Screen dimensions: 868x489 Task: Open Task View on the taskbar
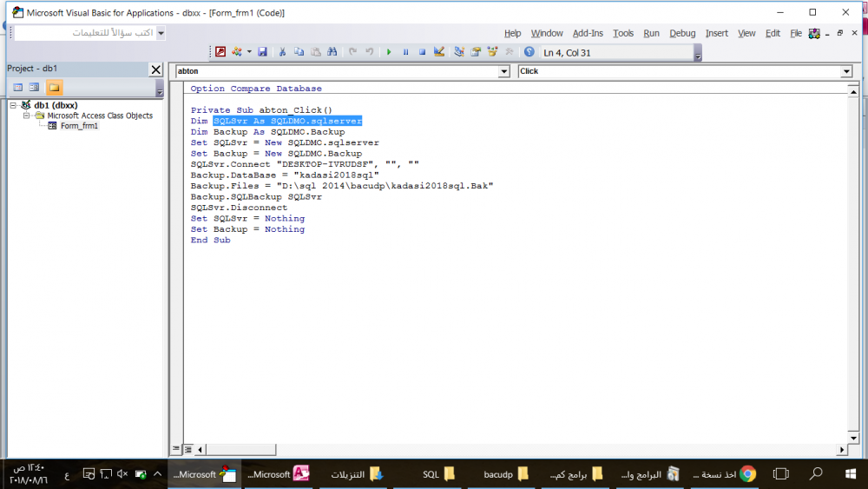[781, 474]
